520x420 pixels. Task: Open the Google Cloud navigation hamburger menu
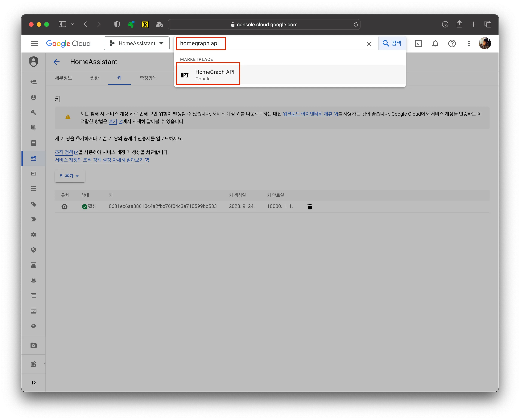(34, 43)
